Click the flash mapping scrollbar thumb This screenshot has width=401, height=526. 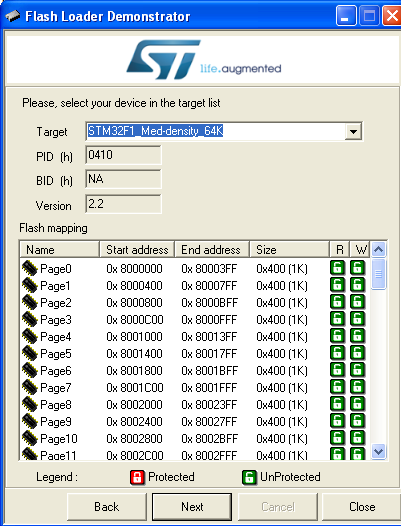[379, 274]
